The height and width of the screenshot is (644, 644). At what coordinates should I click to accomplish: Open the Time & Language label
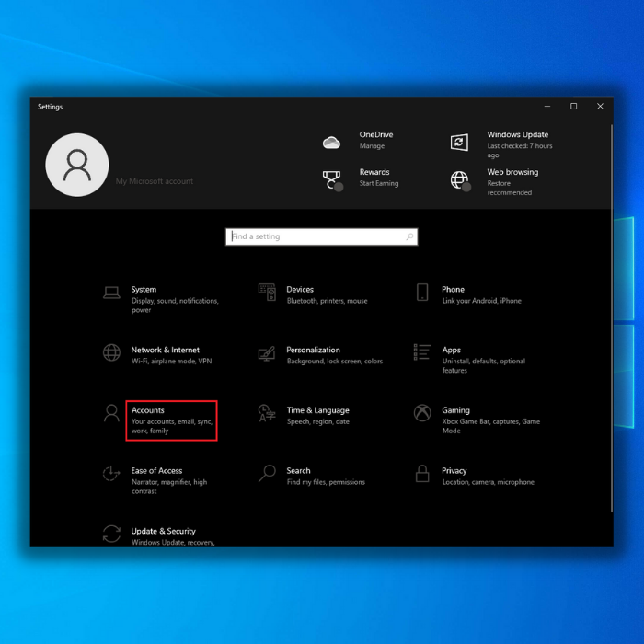click(x=318, y=410)
